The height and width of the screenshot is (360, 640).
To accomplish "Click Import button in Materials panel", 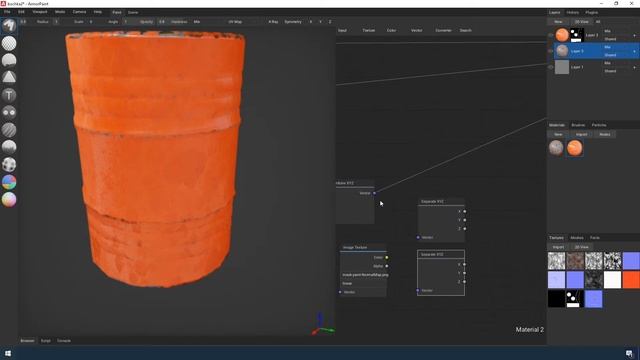I will [x=581, y=134].
